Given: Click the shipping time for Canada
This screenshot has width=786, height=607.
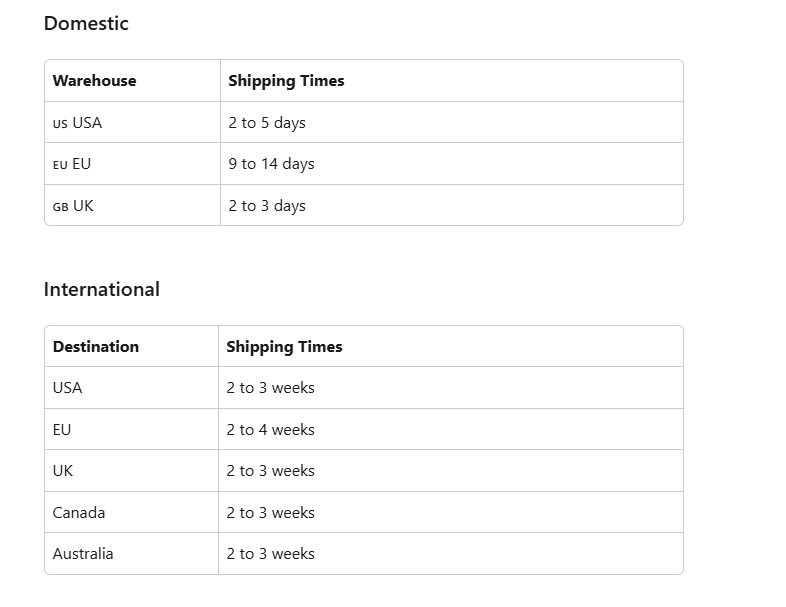Looking at the screenshot, I should click(x=270, y=513).
